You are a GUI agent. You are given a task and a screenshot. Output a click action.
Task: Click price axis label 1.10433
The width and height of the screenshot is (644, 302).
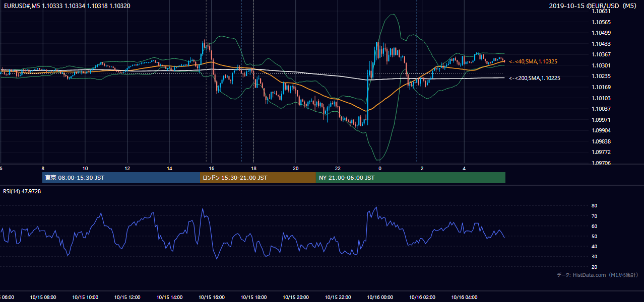pos(601,44)
